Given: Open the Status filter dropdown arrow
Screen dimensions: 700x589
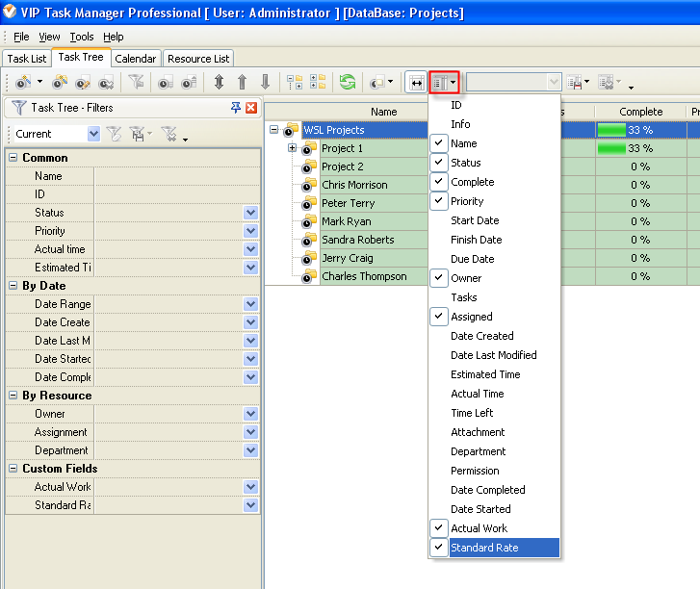Looking at the screenshot, I should coord(250,213).
